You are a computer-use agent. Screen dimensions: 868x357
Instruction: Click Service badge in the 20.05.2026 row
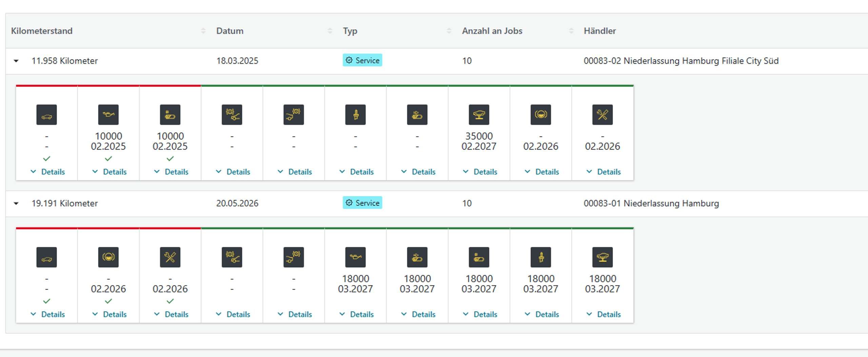362,203
